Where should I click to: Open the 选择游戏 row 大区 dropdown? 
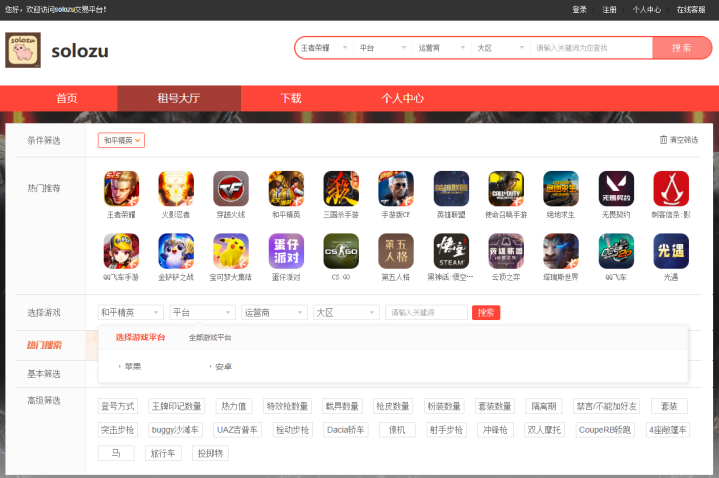346,312
